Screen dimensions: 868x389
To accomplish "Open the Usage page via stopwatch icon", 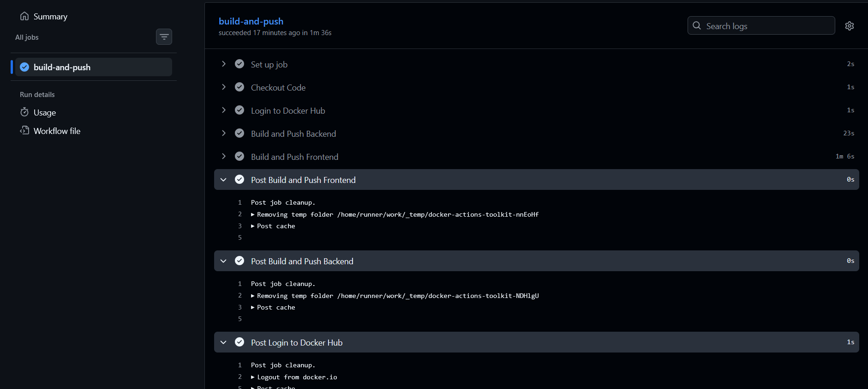I will (24, 112).
